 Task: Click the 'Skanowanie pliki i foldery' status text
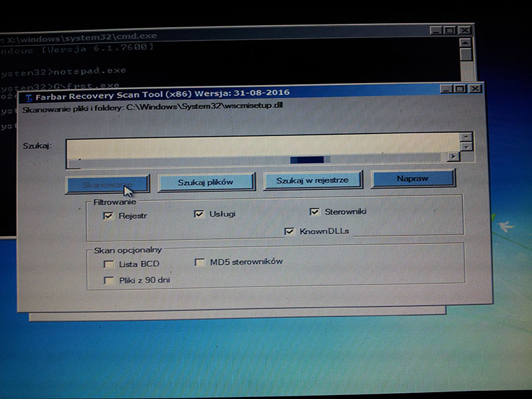tap(152, 108)
